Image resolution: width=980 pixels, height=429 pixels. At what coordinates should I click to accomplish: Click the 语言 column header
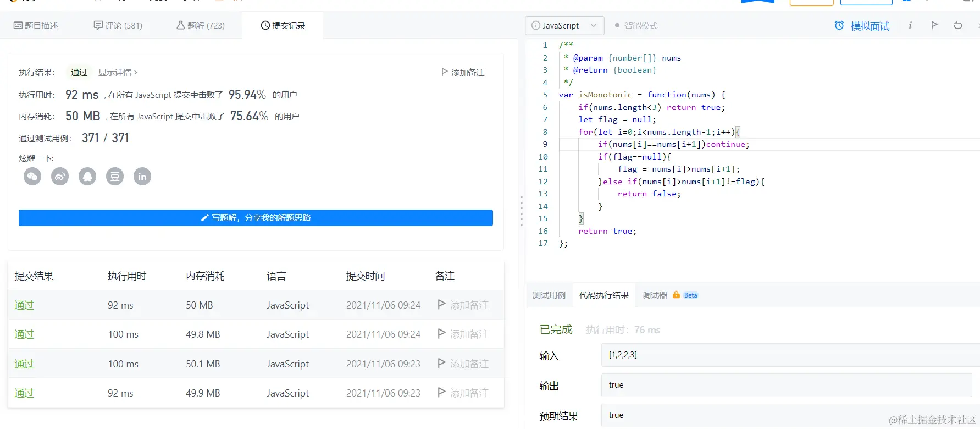click(276, 276)
